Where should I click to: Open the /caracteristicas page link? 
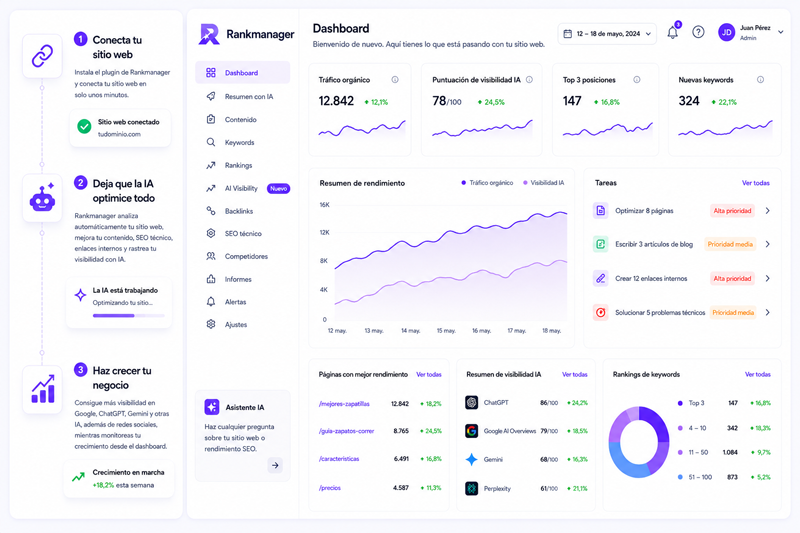click(339, 459)
